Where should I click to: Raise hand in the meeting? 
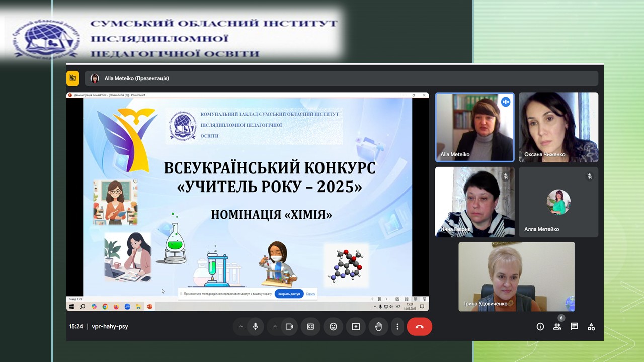pos(379,327)
